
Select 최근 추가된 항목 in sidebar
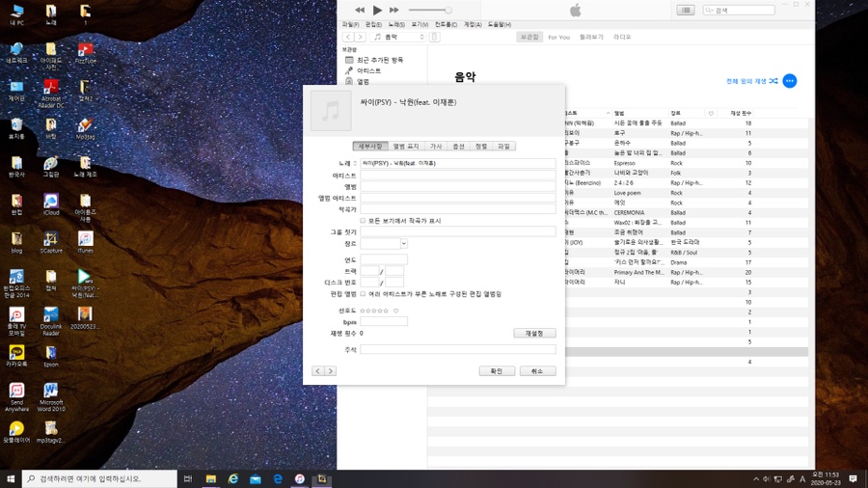(380, 60)
